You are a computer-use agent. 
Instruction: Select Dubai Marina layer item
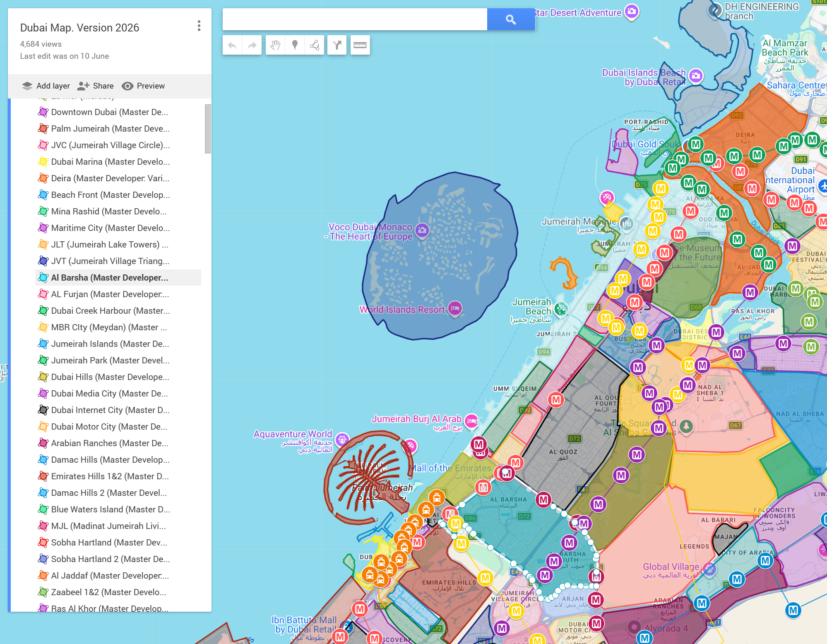click(x=118, y=162)
